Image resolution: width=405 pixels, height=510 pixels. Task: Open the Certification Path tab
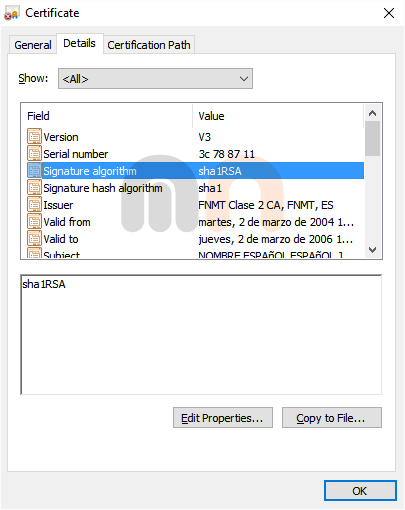(149, 45)
